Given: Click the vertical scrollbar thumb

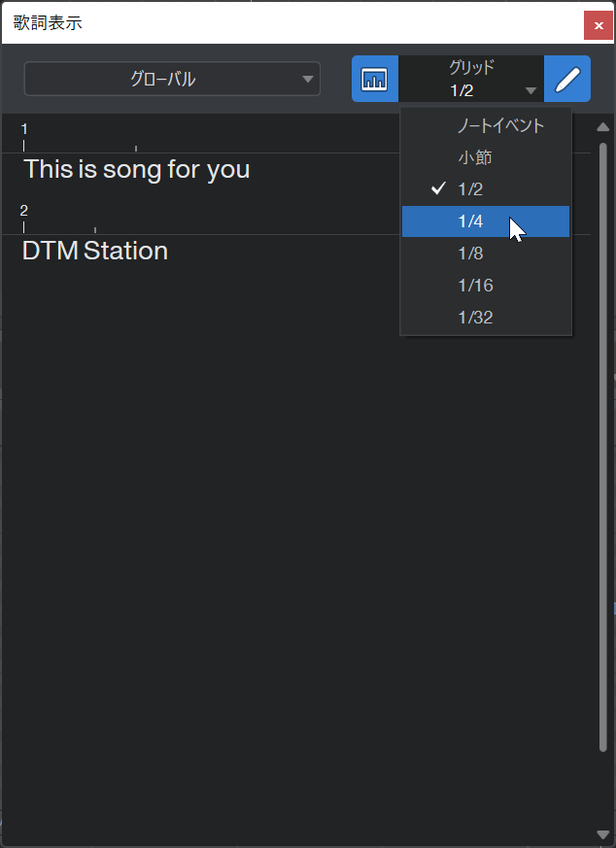Looking at the screenshot, I should click(603, 447).
